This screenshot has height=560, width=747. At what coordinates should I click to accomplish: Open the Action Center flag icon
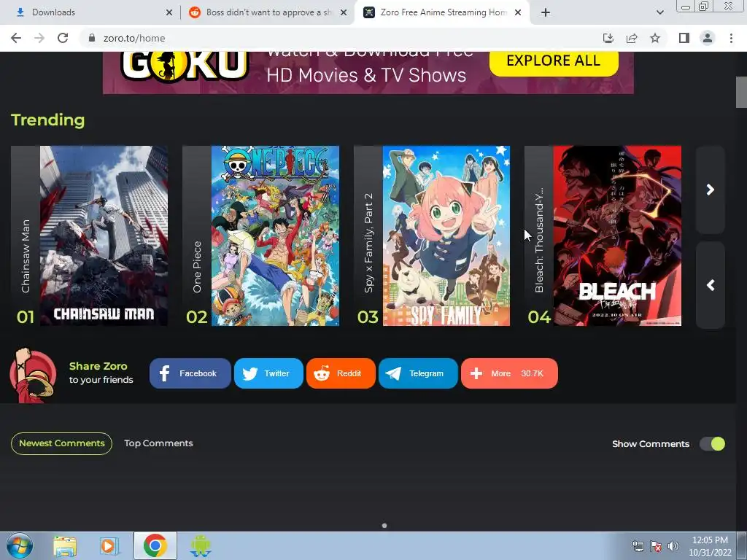pyautogui.click(x=656, y=546)
